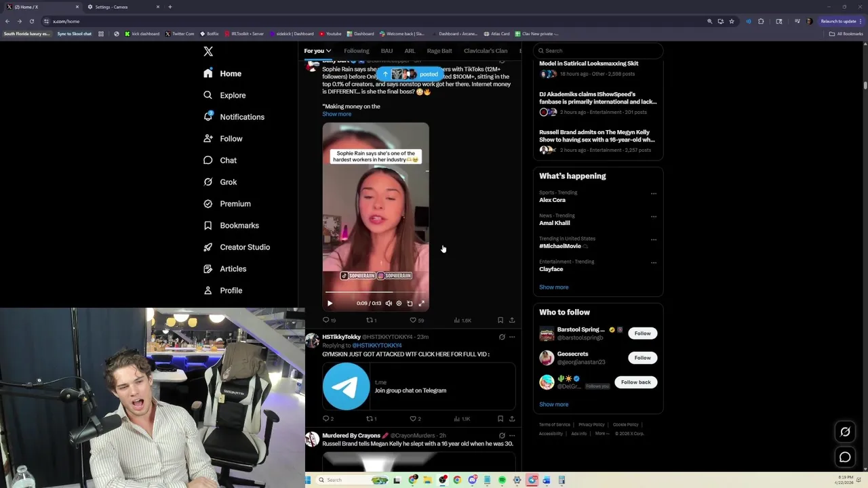Switch to the ARL tab
Image resolution: width=868 pixels, height=488 pixels.
tap(410, 51)
